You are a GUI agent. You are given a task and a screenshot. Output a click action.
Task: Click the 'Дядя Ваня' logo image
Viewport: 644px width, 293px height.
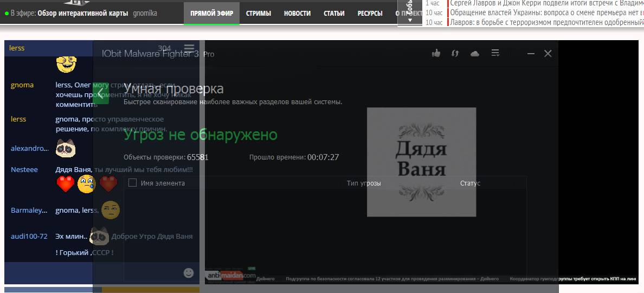[421, 162]
